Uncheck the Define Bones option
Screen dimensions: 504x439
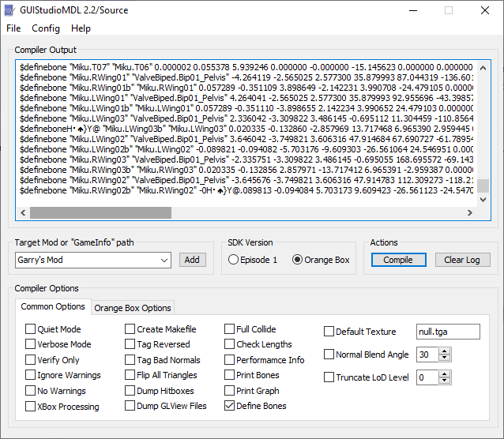[x=230, y=406]
